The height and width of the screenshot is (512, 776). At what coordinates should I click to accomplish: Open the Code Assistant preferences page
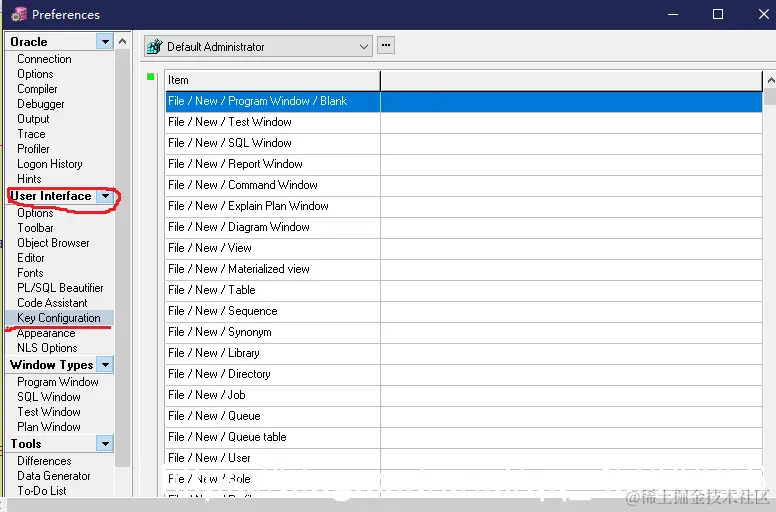coord(52,303)
